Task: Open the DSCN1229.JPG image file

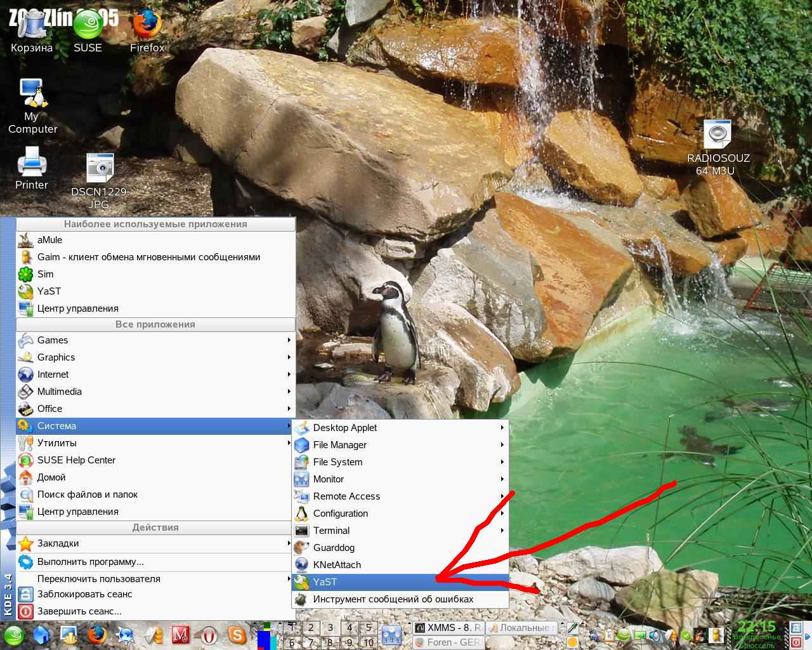Action: (x=99, y=182)
